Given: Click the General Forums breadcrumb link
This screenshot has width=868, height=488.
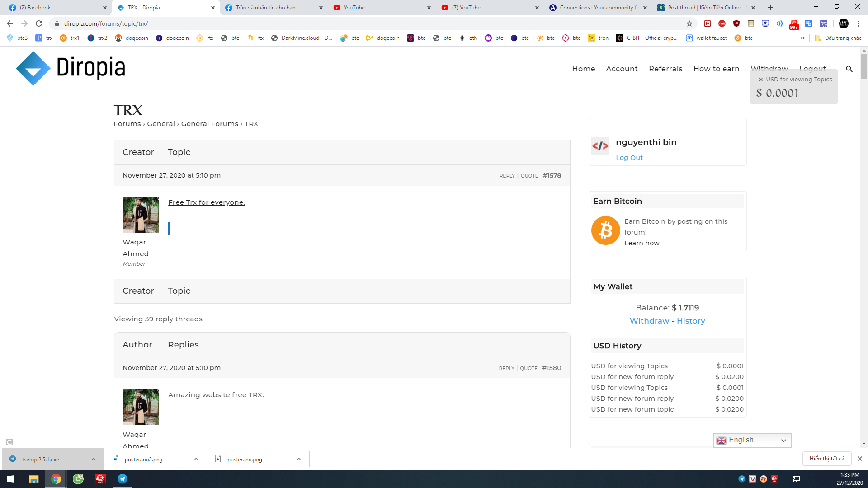Looking at the screenshot, I should (x=209, y=124).
